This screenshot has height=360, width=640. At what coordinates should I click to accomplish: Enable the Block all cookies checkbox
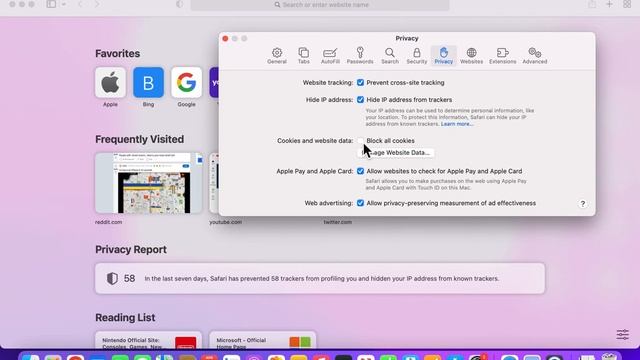point(360,140)
